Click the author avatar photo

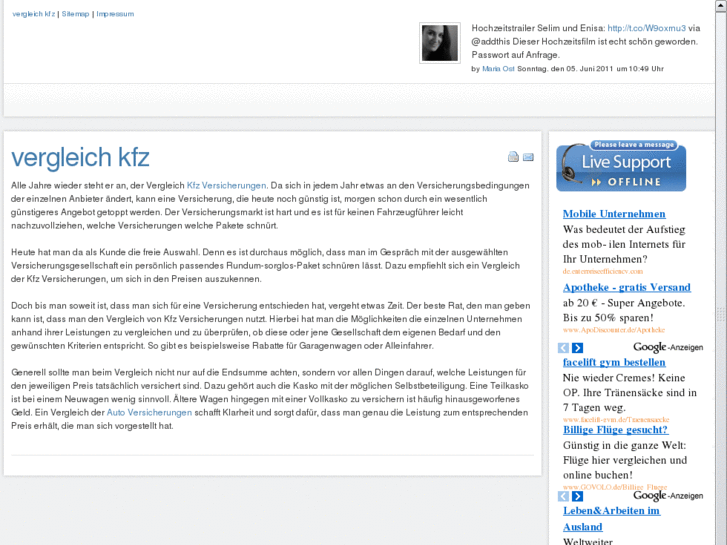[439, 43]
